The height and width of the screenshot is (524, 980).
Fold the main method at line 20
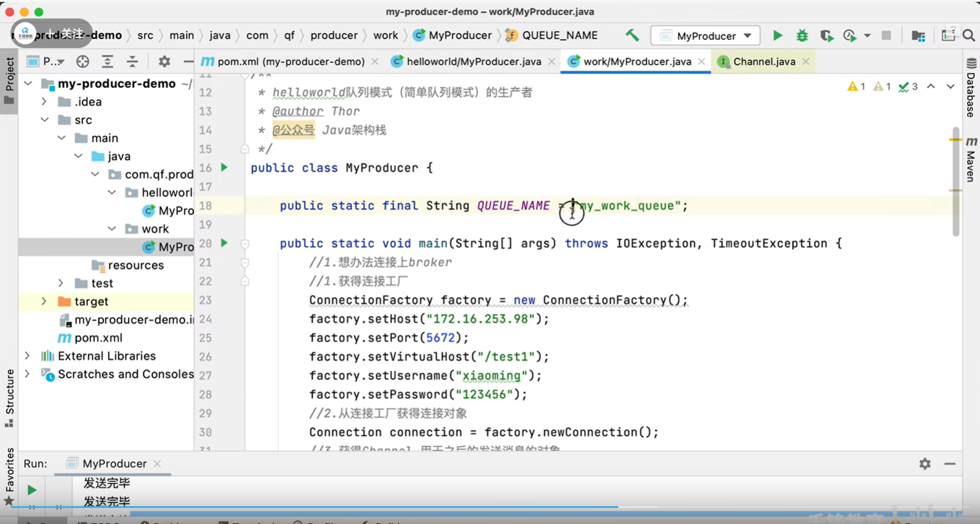coord(244,244)
